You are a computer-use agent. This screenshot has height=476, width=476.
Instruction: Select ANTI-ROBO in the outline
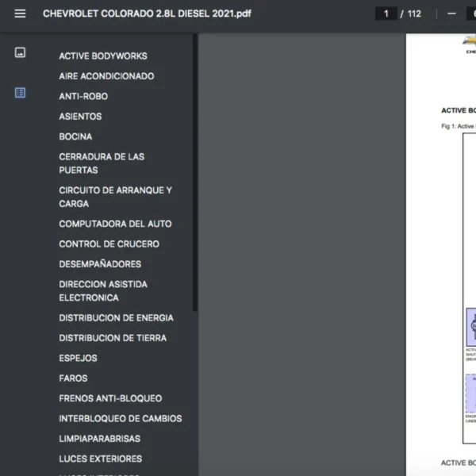[83, 96]
